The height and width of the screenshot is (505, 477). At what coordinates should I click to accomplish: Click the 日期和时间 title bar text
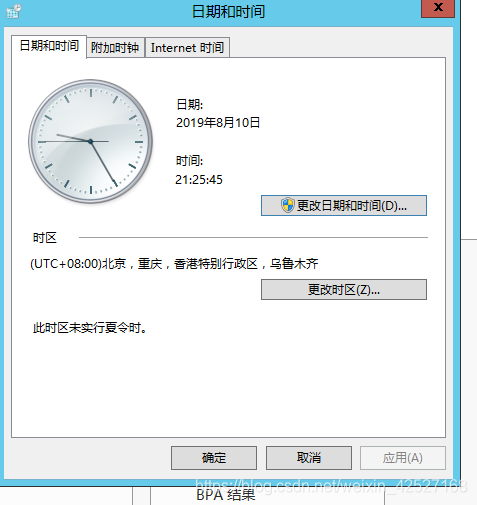tap(228, 12)
